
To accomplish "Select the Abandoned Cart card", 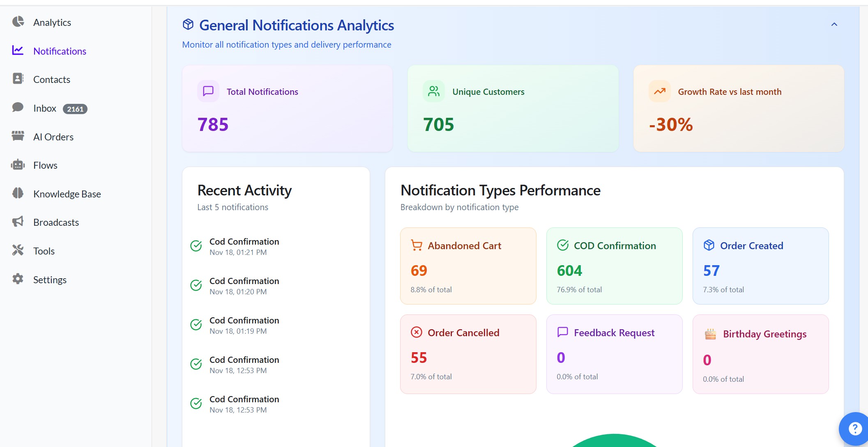I will [468, 266].
